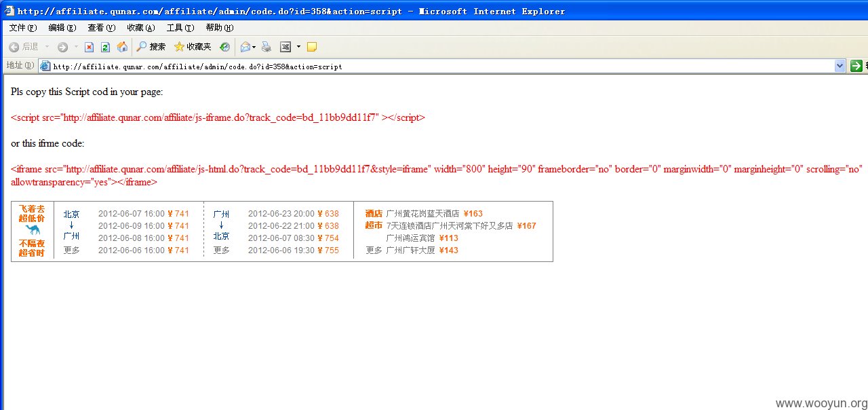This screenshot has height=410, width=868.
Task: Open the 查看(V) menu
Action: coord(101,28)
